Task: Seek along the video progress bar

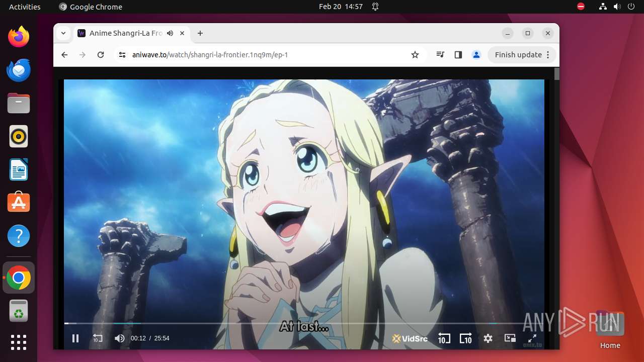Action: pos(304,323)
